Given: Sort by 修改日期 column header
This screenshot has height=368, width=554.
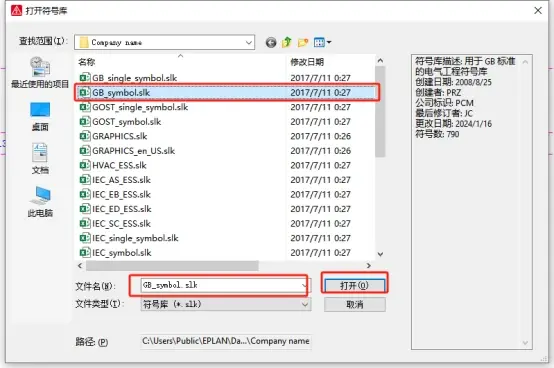Looking at the screenshot, I should pos(307,62).
